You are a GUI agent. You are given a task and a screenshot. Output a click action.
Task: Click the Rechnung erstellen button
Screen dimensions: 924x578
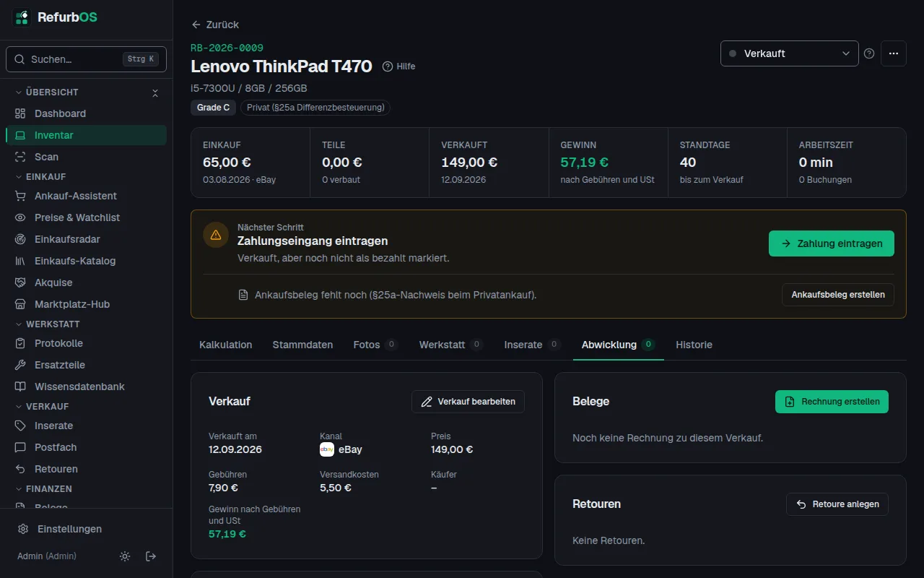pos(832,402)
